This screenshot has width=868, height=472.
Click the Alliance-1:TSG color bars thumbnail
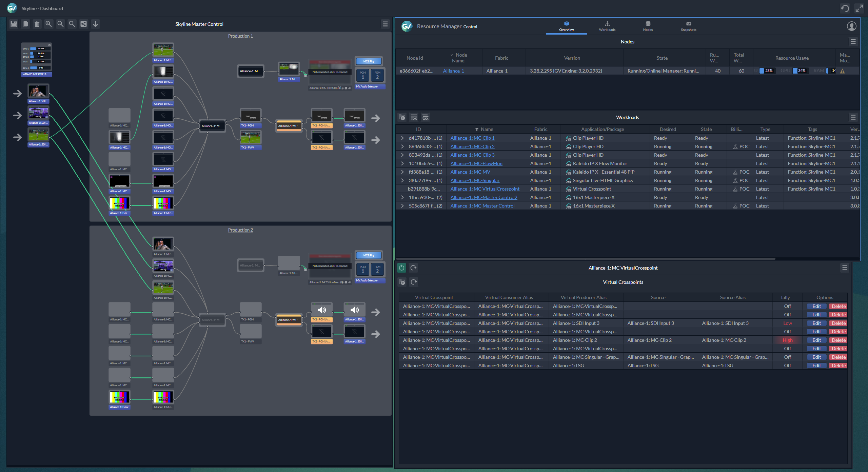point(119,203)
